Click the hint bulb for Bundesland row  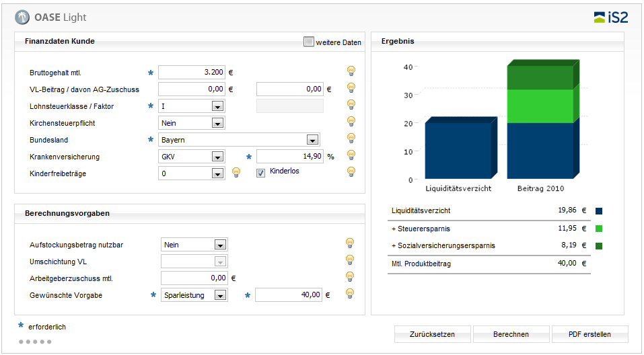click(x=351, y=139)
